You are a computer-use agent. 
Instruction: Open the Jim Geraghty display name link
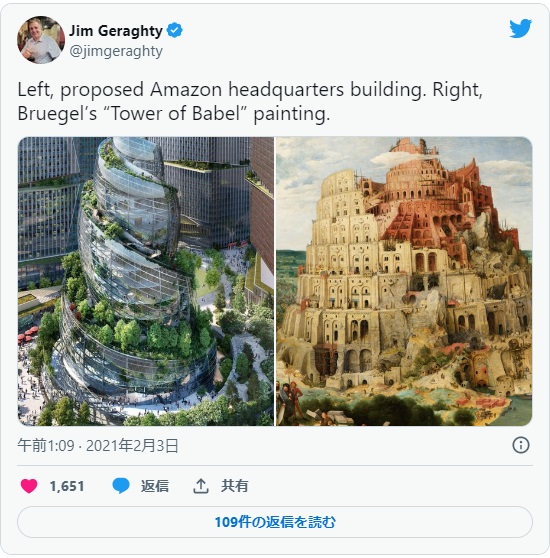(116, 31)
